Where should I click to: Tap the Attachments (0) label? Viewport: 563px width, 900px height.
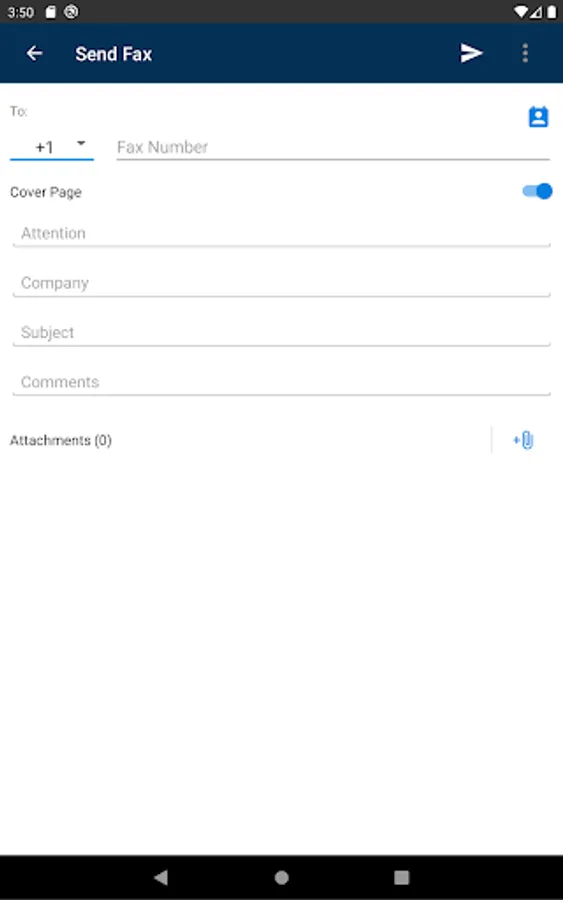pyautogui.click(x=61, y=440)
